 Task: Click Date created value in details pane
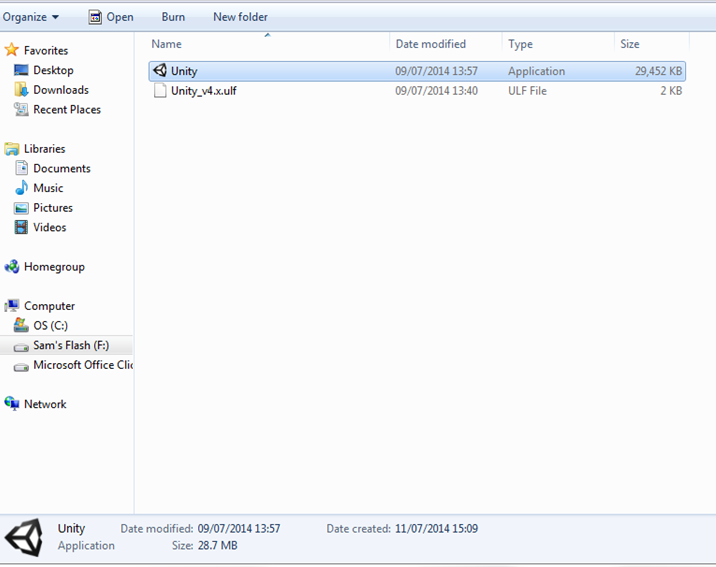click(x=436, y=529)
